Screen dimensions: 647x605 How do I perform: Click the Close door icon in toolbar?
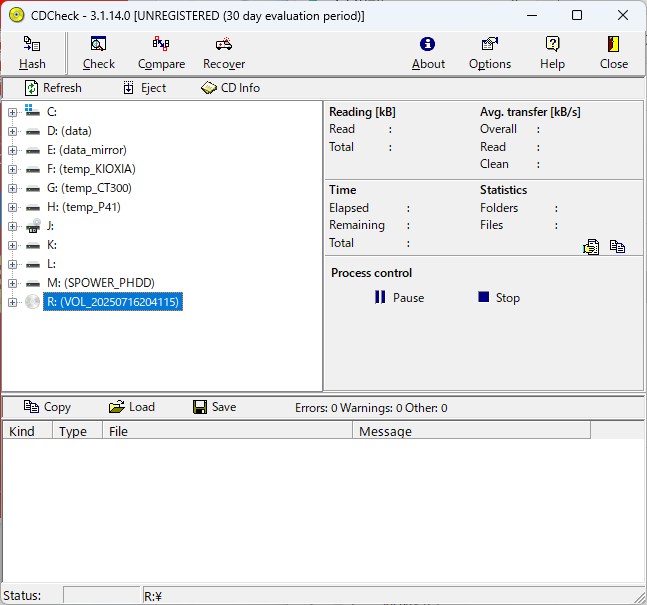click(x=614, y=45)
